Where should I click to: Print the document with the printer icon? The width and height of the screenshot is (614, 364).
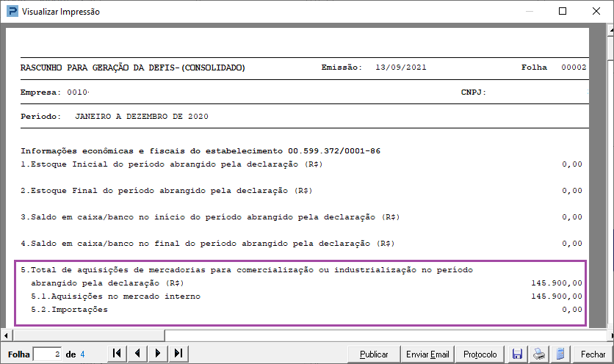pyautogui.click(x=539, y=354)
